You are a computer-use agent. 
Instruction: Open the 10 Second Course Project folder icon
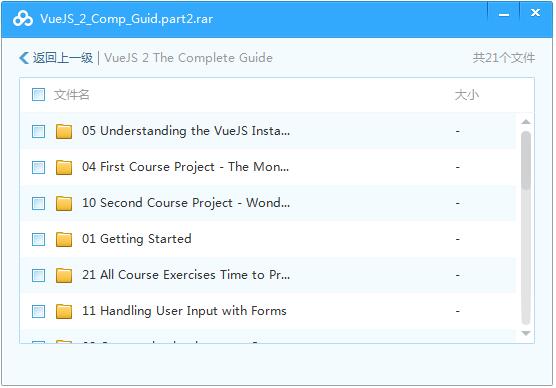click(x=64, y=203)
